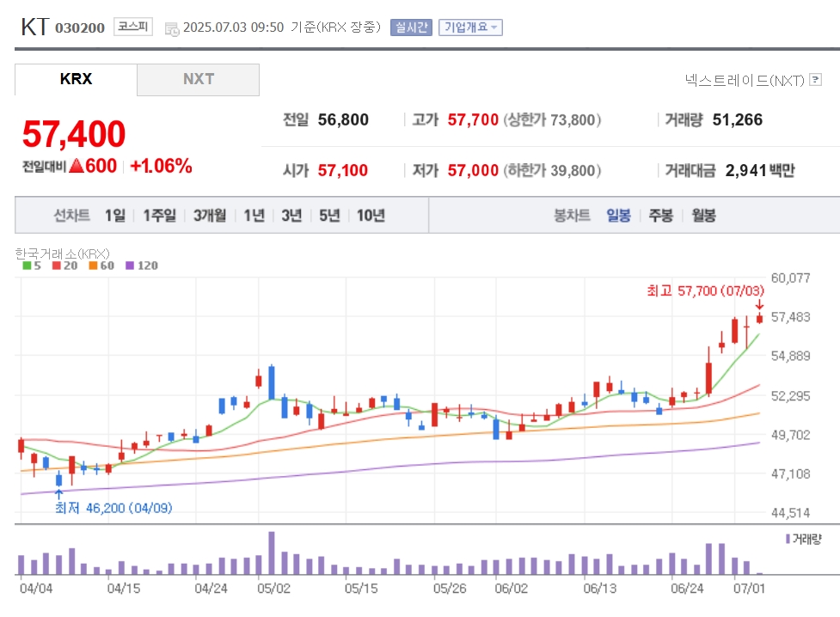
Task: Select the 일봉 daily candle chart
Action: pyautogui.click(x=618, y=216)
